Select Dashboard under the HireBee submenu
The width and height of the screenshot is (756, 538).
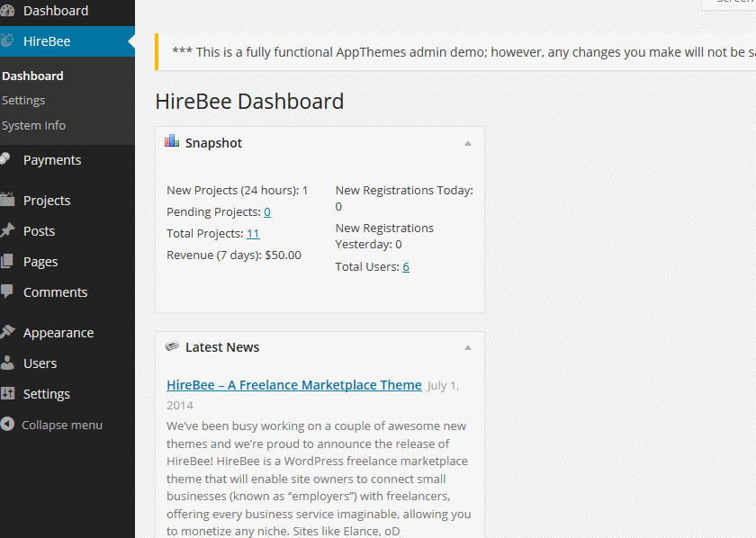pos(32,76)
